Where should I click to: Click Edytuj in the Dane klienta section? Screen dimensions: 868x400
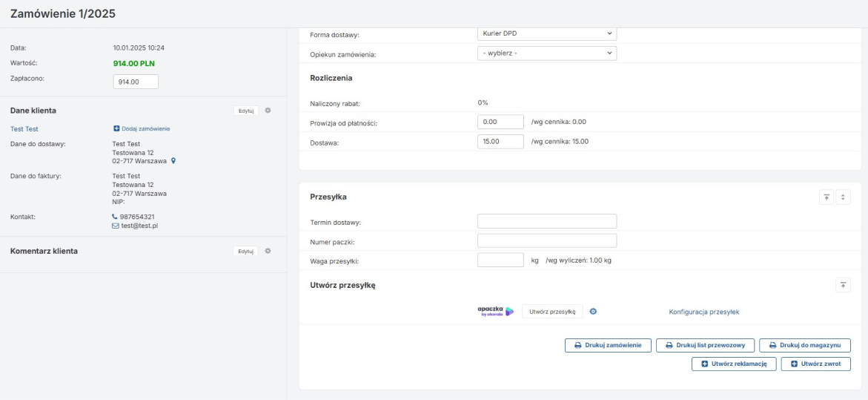pyautogui.click(x=246, y=111)
